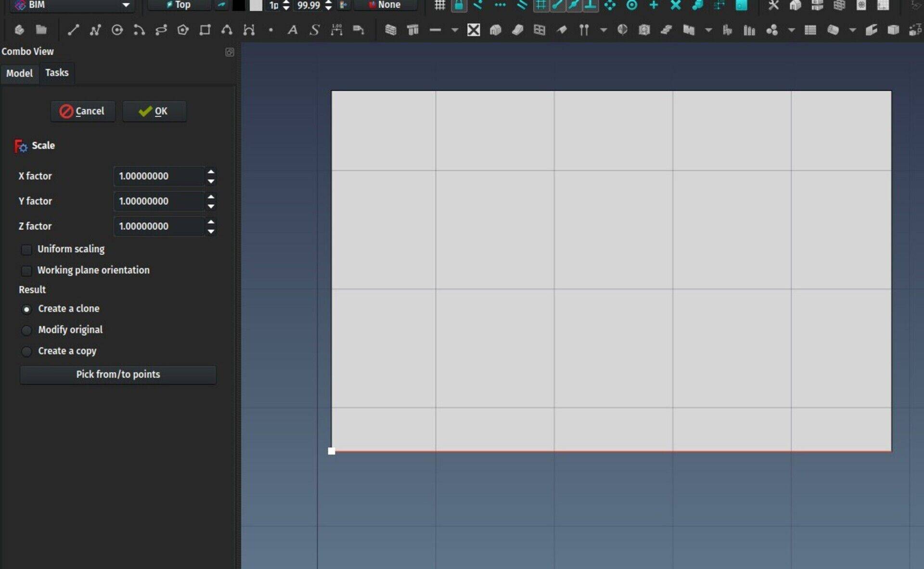Select the Polygon drawing tool
924x569 pixels.
(x=183, y=30)
